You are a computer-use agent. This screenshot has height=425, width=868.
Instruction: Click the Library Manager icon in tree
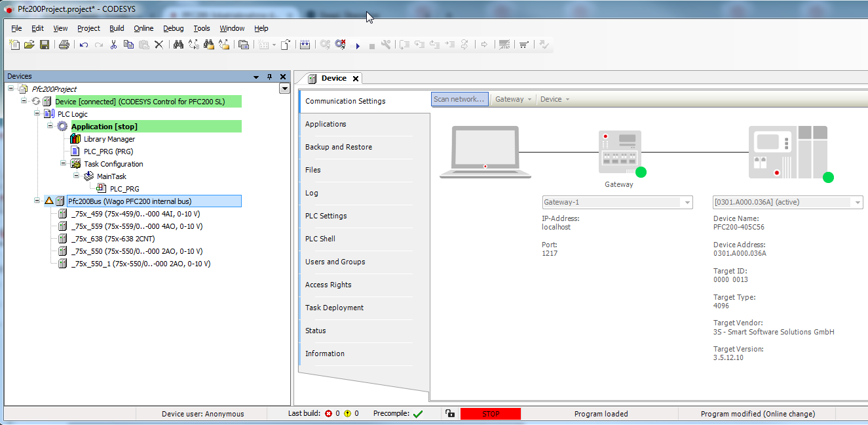tap(75, 139)
